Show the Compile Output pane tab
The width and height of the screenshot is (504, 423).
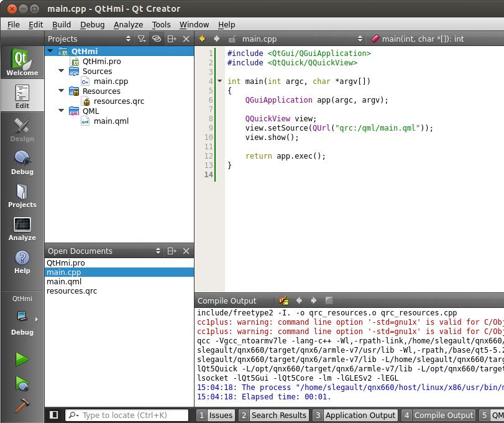click(439, 416)
